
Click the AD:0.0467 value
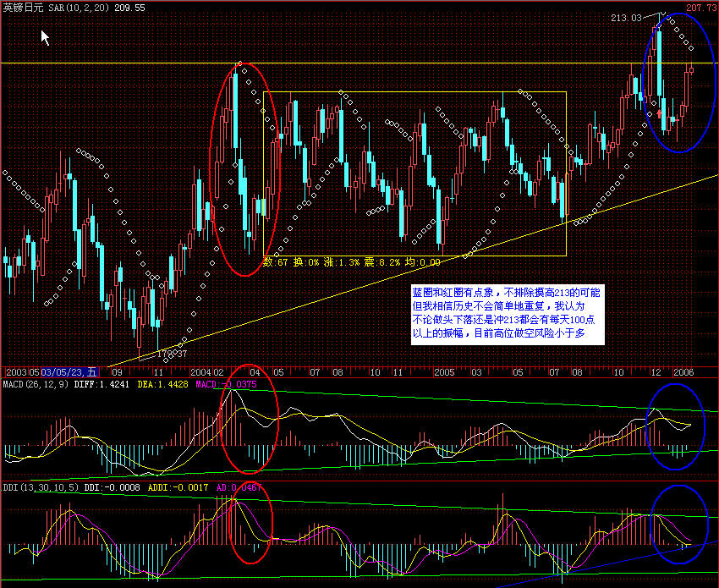point(239,487)
